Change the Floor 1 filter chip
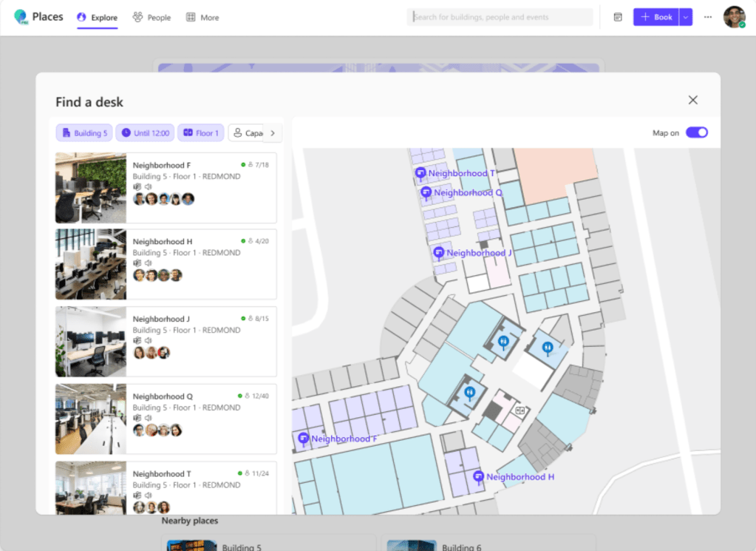This screenshot has height=551, width=756. point(201,132)
